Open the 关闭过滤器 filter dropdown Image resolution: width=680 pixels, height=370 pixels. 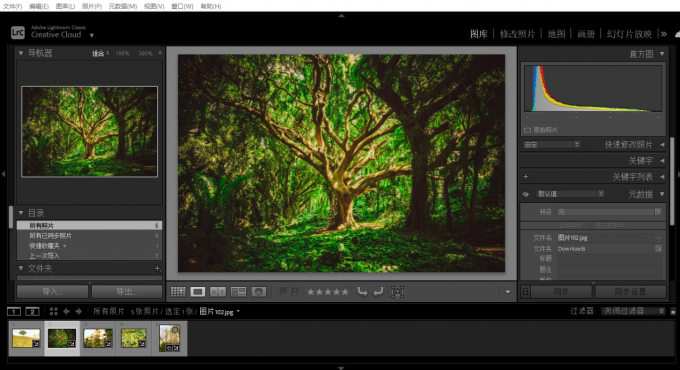633,311
